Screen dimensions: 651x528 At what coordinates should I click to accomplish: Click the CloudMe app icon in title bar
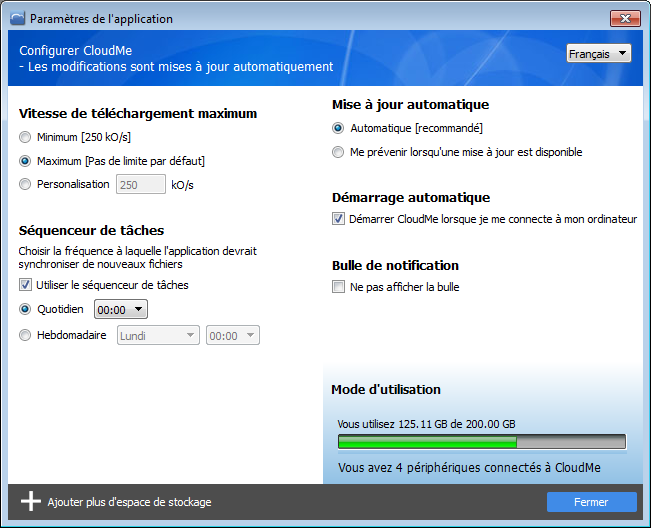(17, 19)
